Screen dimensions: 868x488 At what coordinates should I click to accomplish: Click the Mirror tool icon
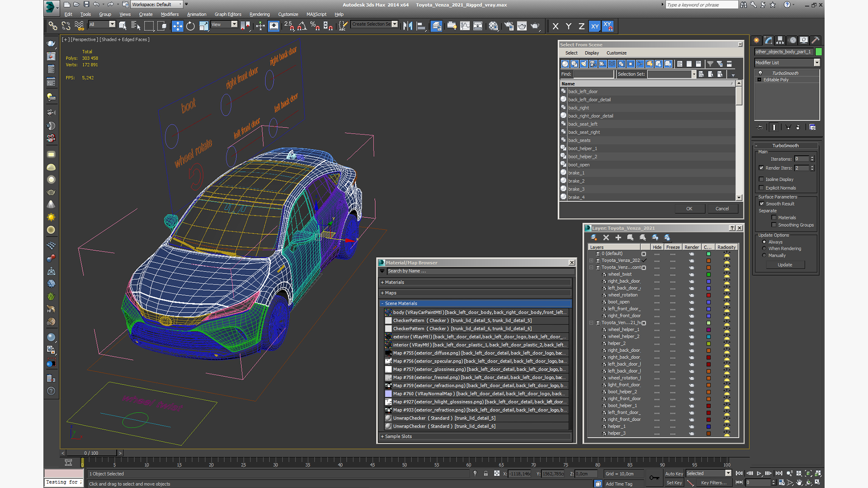407,26
